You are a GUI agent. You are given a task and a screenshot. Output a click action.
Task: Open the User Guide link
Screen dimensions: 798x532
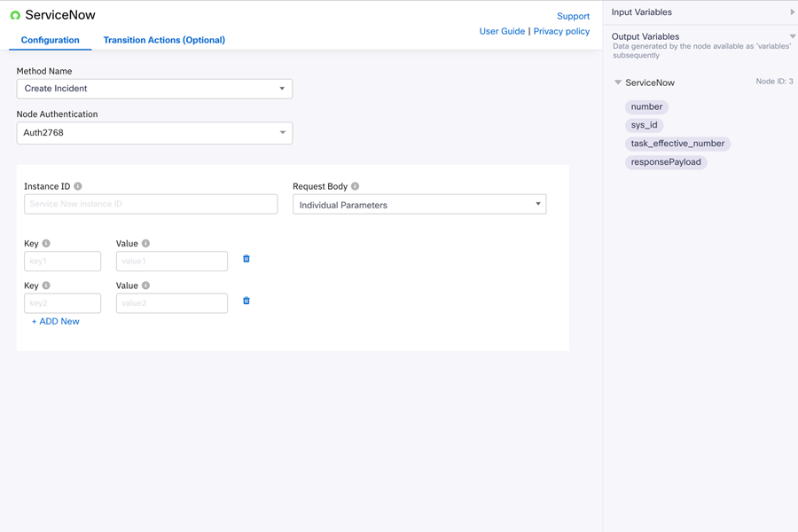coord(502,31)
